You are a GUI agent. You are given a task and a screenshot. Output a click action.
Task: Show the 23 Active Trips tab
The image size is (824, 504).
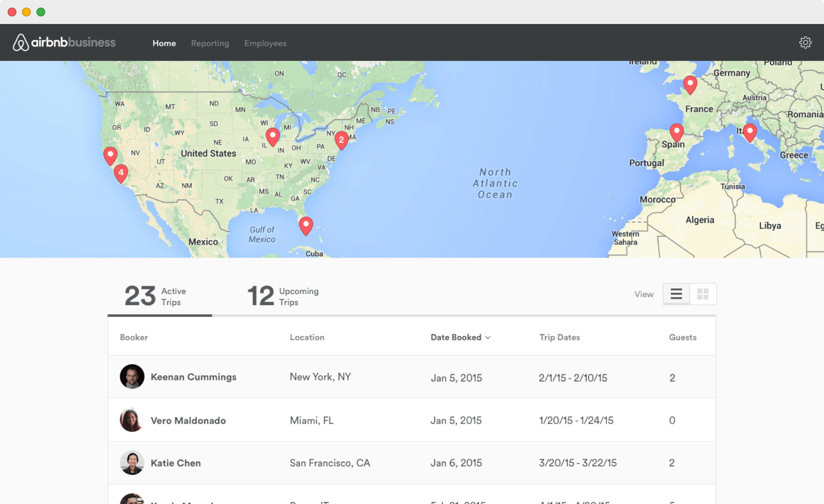tap(156, 296)
